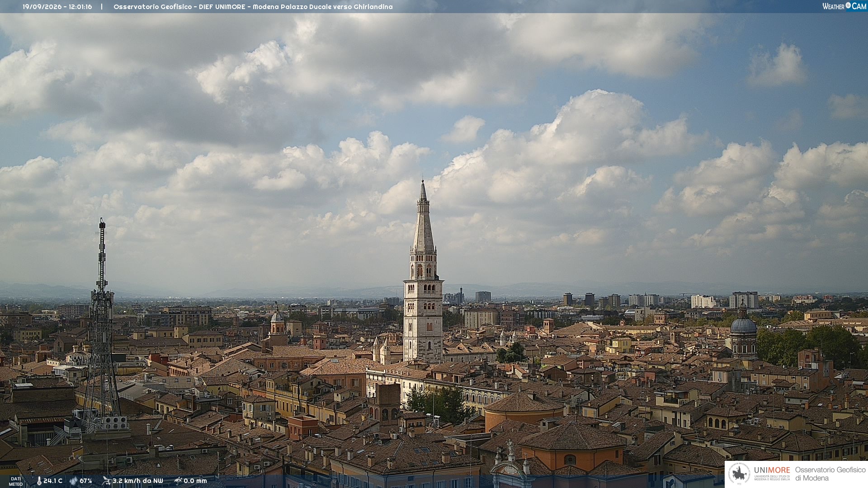Select the 0.0 mm rainfall reading

click(x=195, y=481)
